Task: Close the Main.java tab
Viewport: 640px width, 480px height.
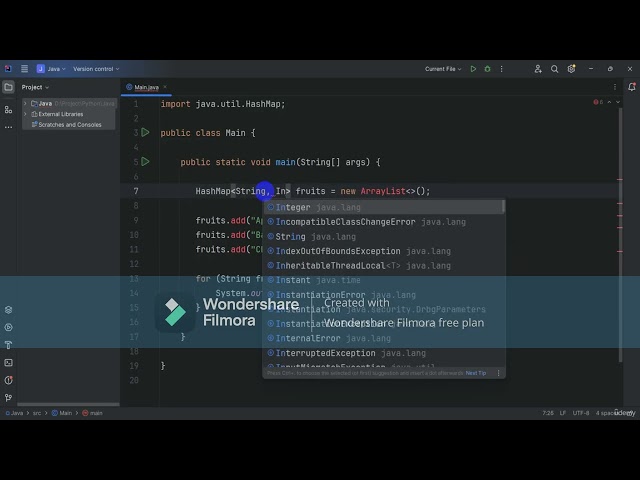Action: [165, 87]
